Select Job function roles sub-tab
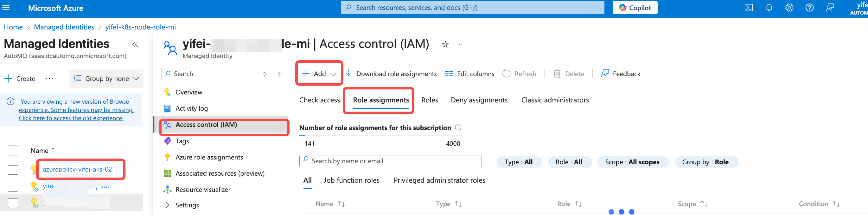The height and width of the screenshot is (215, 868). pyautogui.click(x=351, y=180)
